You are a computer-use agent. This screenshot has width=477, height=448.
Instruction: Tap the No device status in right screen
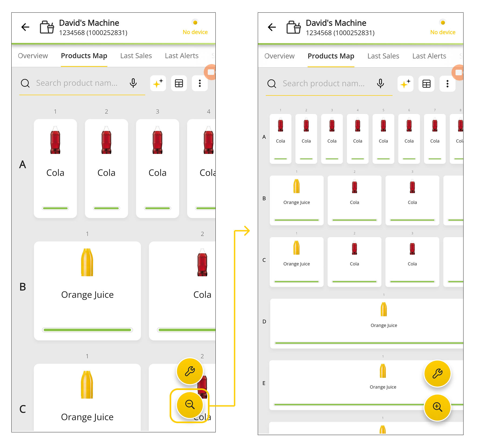[442, 32]
